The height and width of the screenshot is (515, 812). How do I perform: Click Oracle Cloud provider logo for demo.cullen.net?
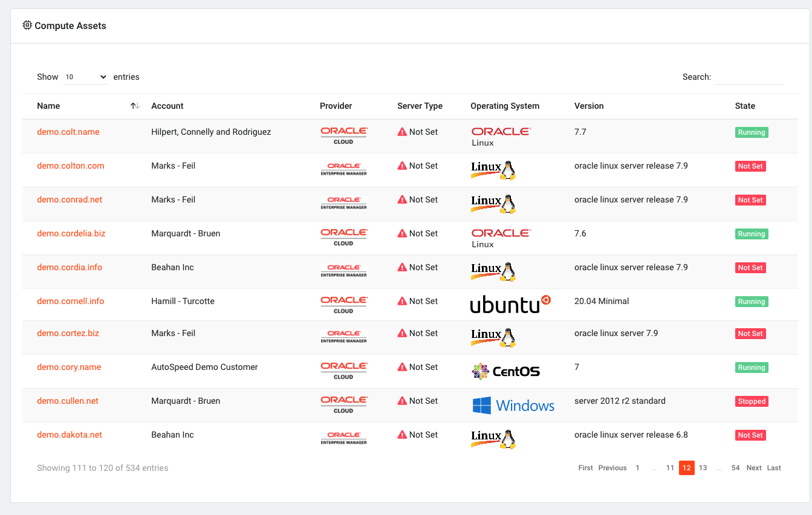tap(344, 405)
